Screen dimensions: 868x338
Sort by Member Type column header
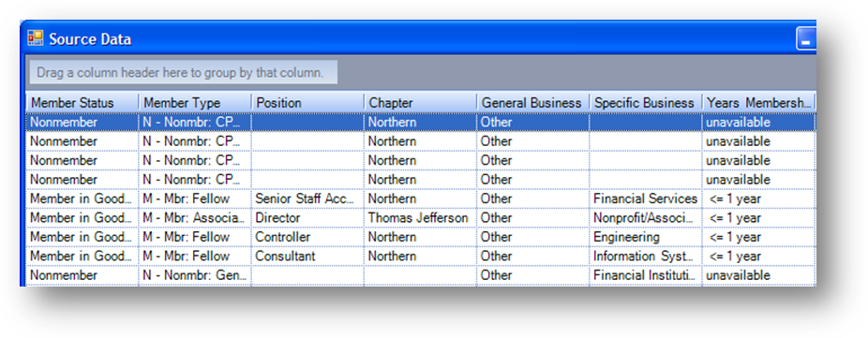pyautogui.click(x=195, y=103)
